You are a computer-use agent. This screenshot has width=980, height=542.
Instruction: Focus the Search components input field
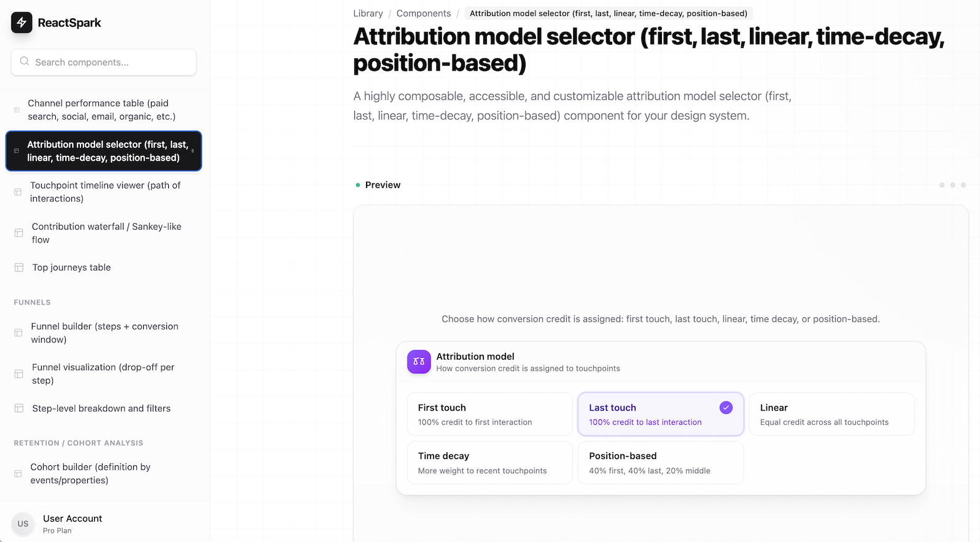[111, 62]
